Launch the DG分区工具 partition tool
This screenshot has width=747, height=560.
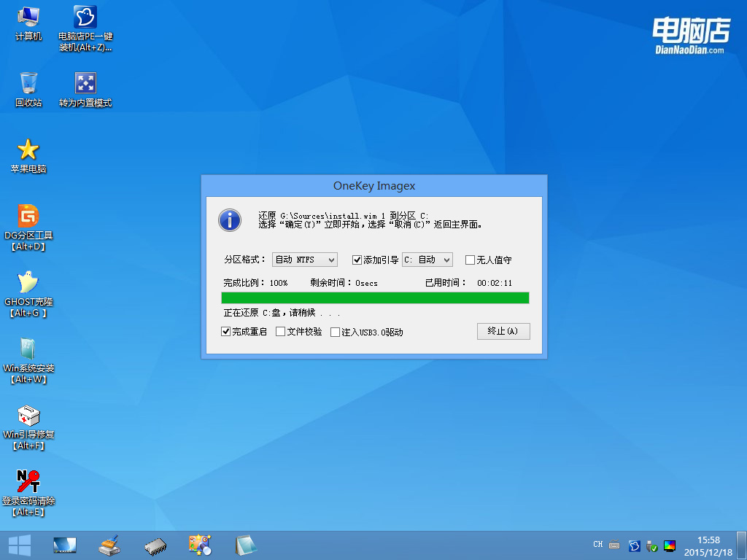[28, 227]
